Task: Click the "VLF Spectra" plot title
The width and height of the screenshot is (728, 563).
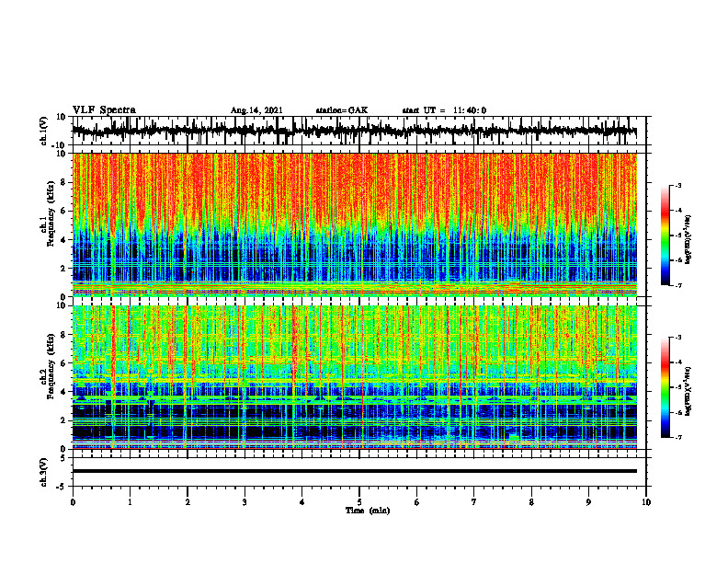Action: point(104,110)
